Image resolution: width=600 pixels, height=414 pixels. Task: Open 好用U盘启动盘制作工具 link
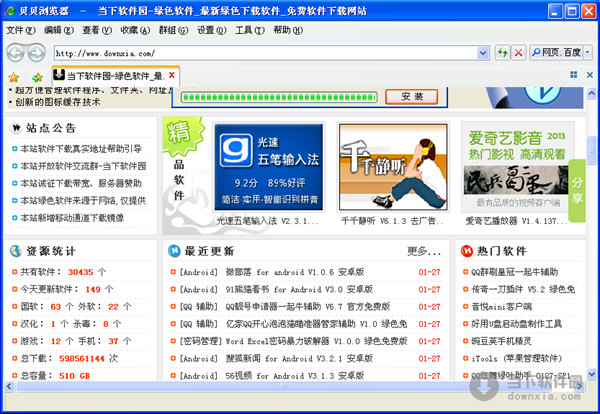pyautogui.click(x=516, y=324)
